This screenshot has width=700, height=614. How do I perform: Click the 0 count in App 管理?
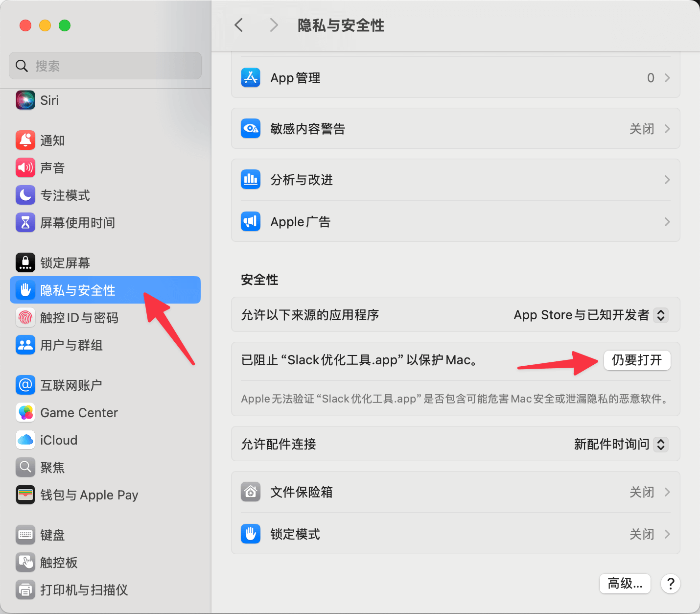pyautogui.click(x=651, y=78)
